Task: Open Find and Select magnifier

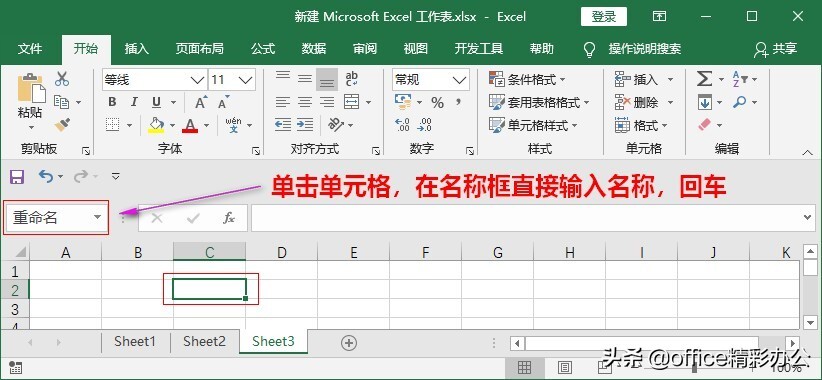Action: pyautogui.click(x=740, y=102)
